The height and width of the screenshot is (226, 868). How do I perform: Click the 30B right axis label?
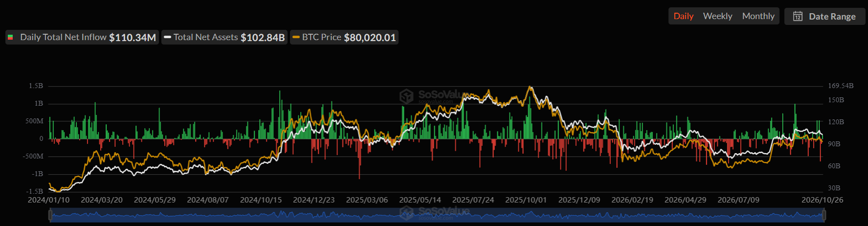pos(834,188)
